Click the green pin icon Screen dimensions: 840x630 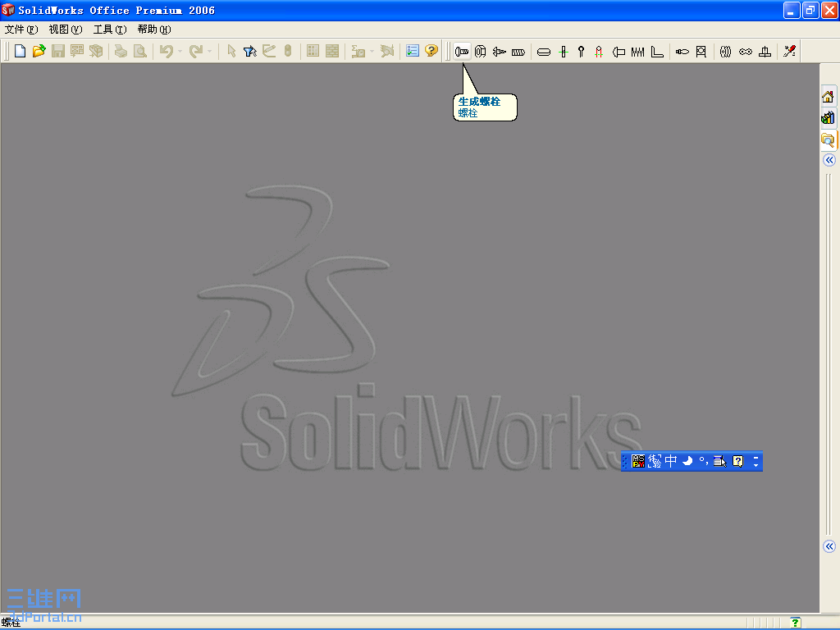563,52
